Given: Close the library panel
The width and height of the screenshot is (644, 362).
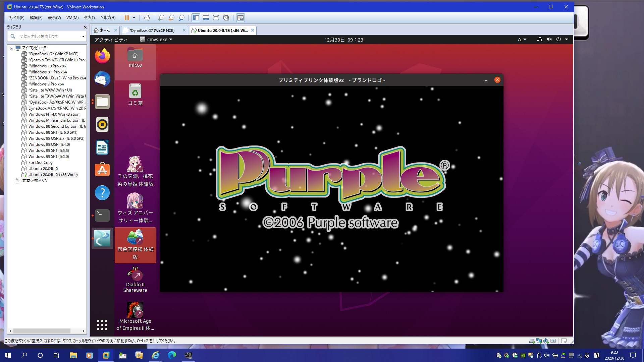Looking at the screenshot, I should 85,27.
